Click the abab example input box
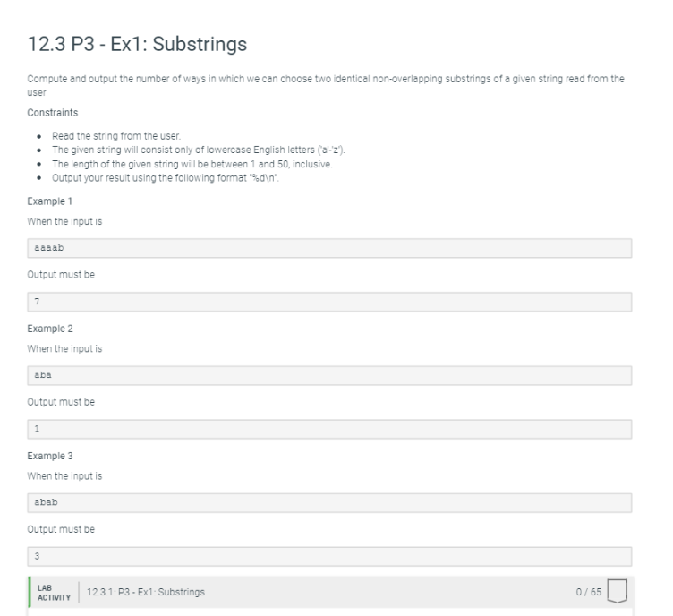The width and height of the screenshot is (673, 616). tap(329, 502)
